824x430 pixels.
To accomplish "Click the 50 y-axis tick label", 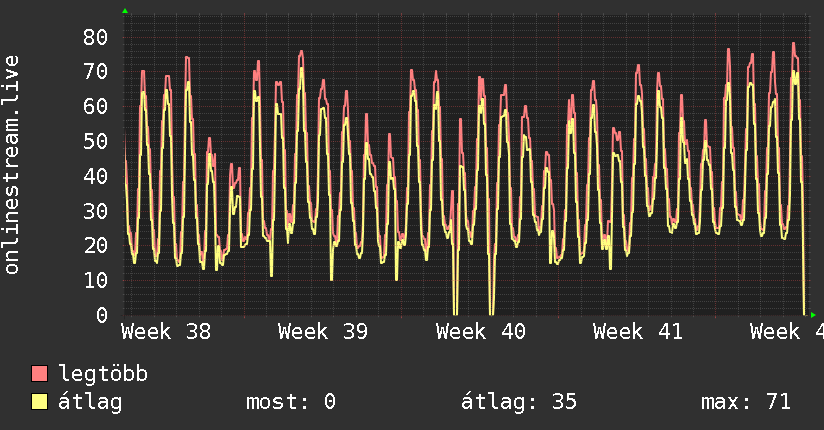I will click(x=96, y=141).
